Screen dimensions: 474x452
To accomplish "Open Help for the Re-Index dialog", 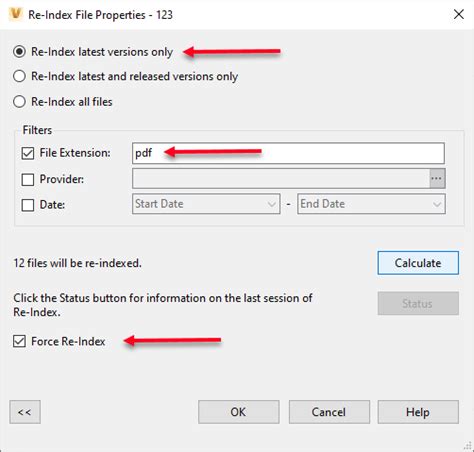I will [418, 412].
